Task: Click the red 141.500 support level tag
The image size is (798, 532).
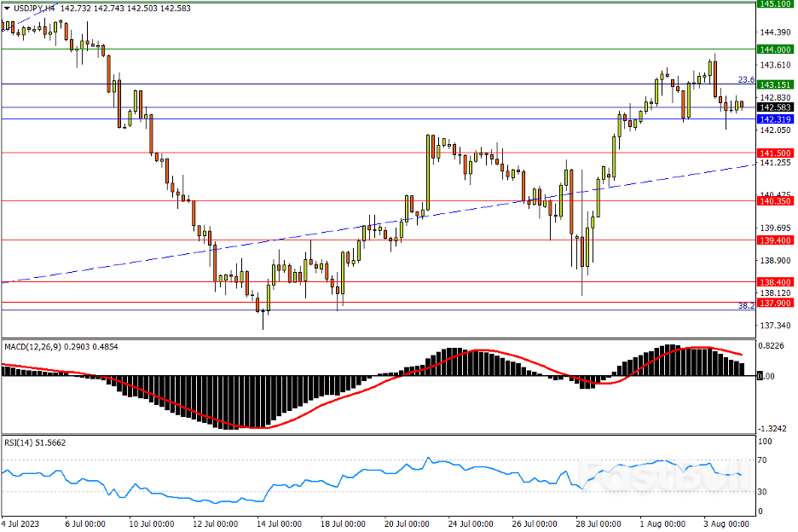Action: pyautogui.click(x=776, y=153)
